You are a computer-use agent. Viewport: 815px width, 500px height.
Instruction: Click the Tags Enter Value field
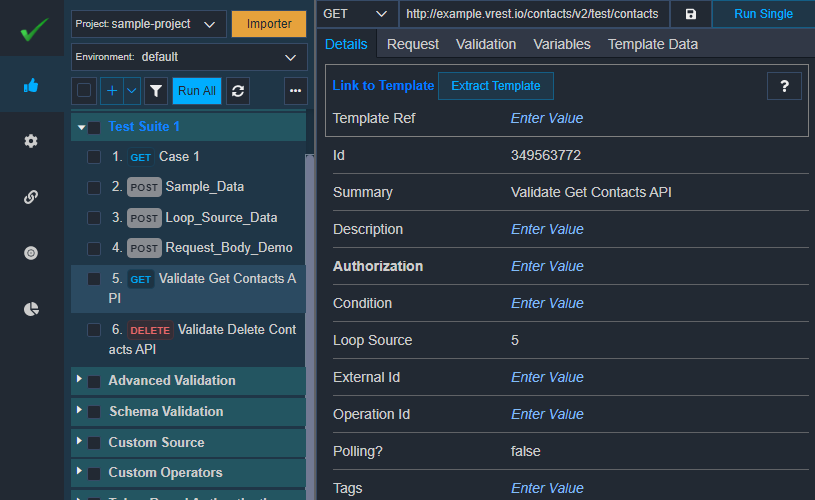coord(547,488)
